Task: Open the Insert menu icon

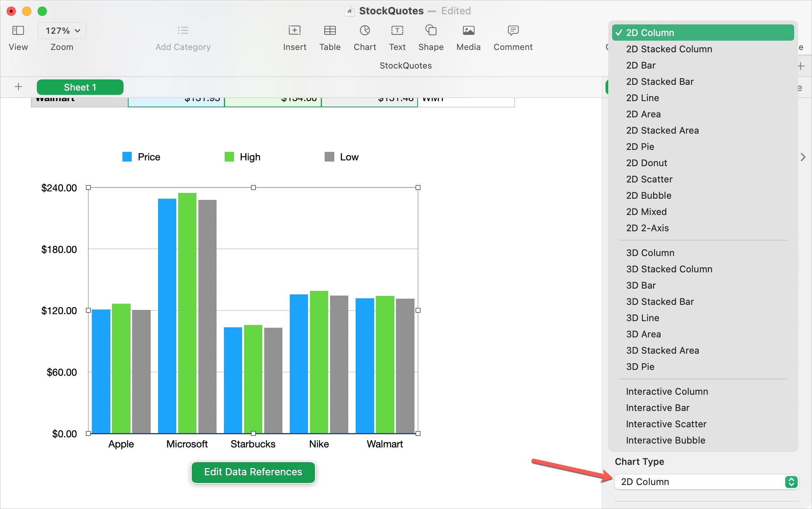Action: (294, 30)
